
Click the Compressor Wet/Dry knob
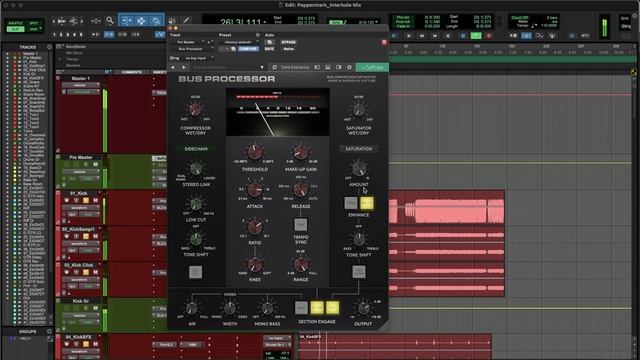[195, 109]
